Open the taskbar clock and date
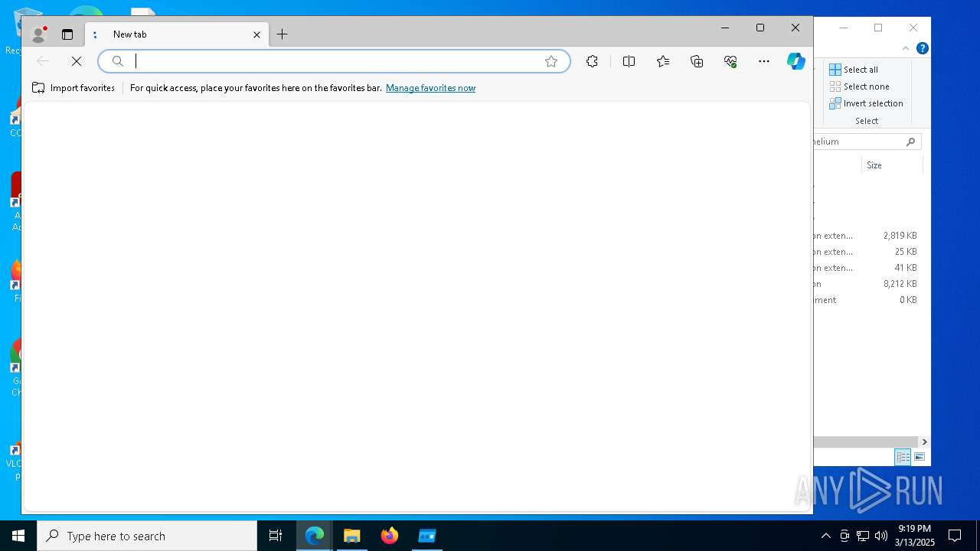 pyautogui.click(x=915, y=536)
